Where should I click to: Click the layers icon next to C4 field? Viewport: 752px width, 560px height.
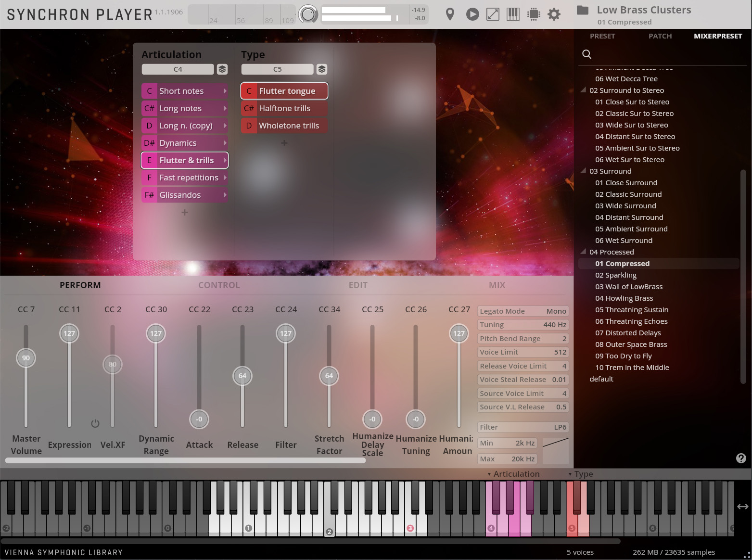click(x=222, y=69)
